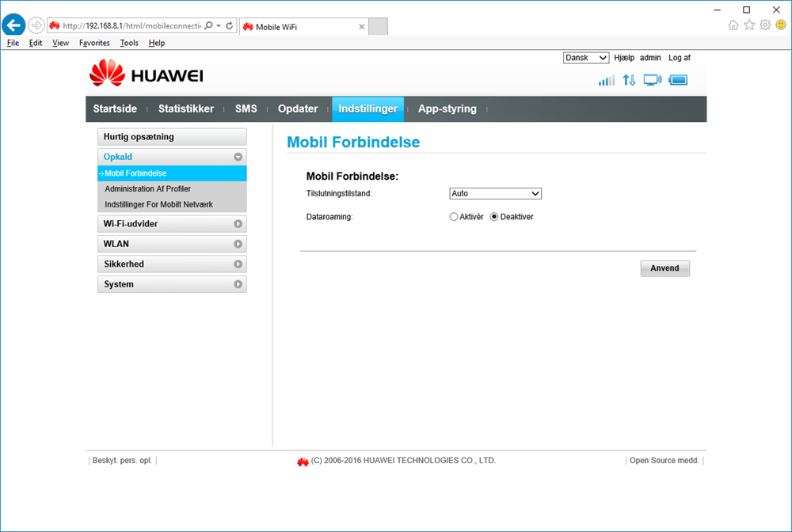This screenshot has width=792, height=532.
Task: Click the Log af link
Action: tap(680, 58)
